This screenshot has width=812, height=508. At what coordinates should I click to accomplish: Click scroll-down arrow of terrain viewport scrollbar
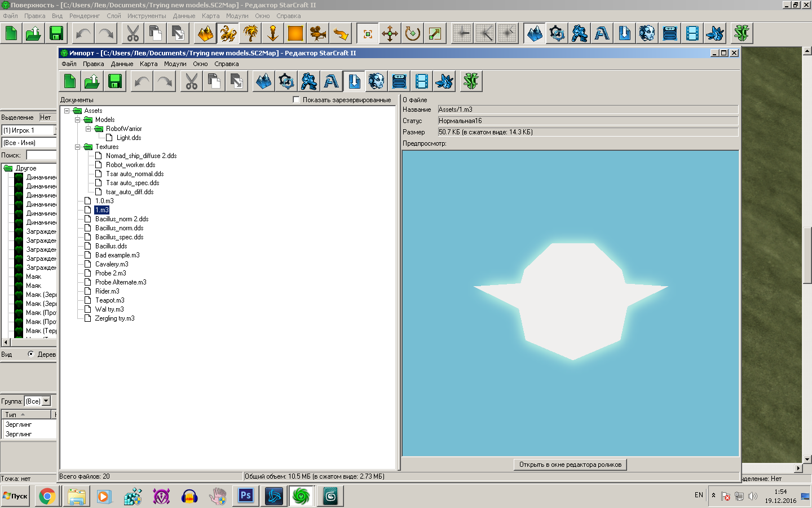pyautogui.click(x=807, y=459)
